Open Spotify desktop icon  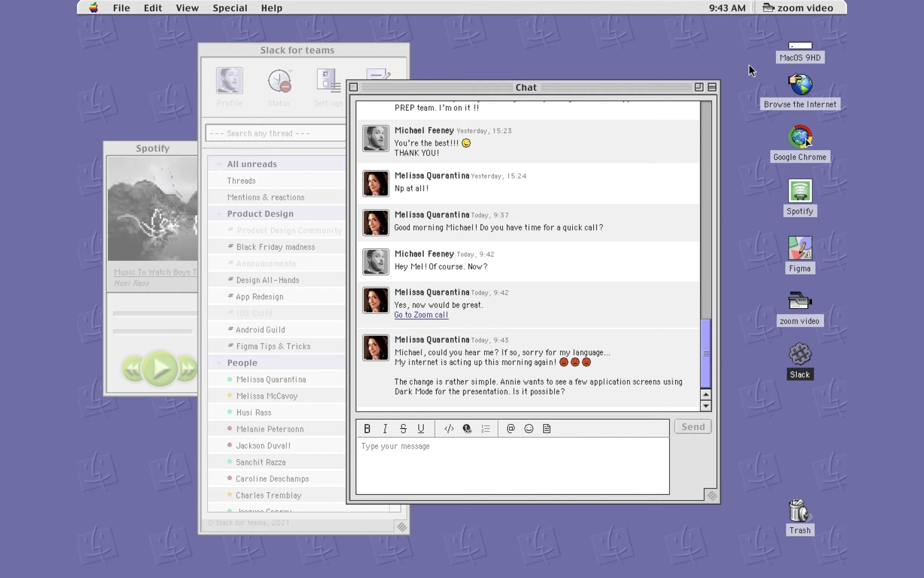click(x=800, y=197)
